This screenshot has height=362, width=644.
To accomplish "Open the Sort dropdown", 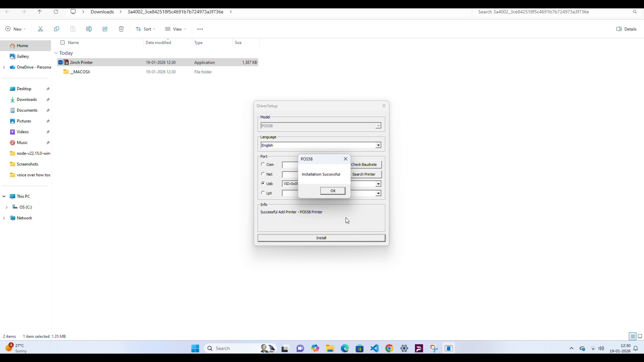I will point(145,29).
